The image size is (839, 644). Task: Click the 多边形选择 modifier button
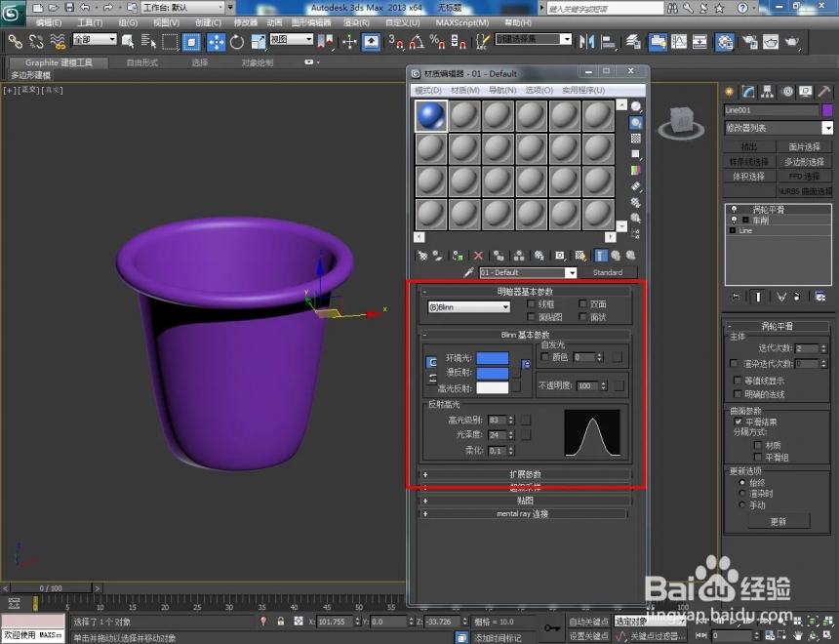[x=804, y=162]
